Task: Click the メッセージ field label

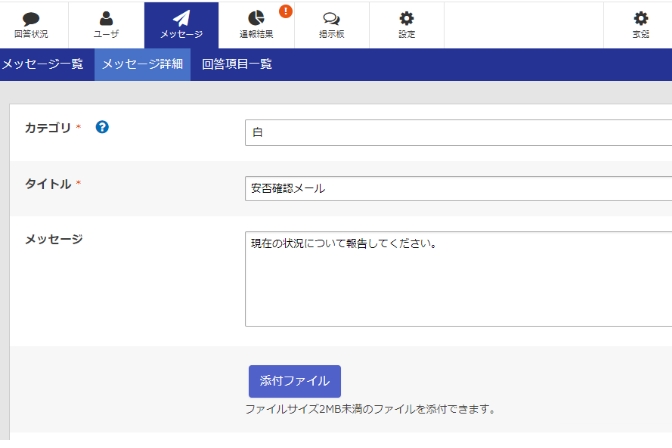Action: click(x=53, y=239)
